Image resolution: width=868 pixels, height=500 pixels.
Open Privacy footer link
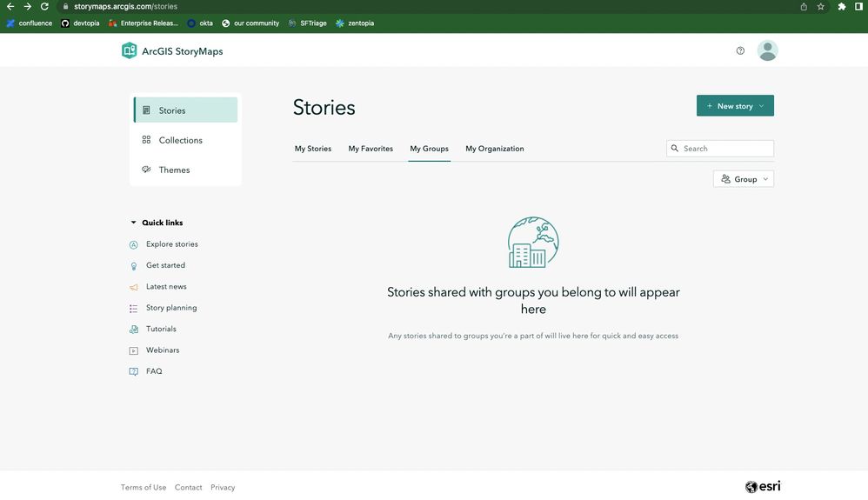(x=223, y=487)
